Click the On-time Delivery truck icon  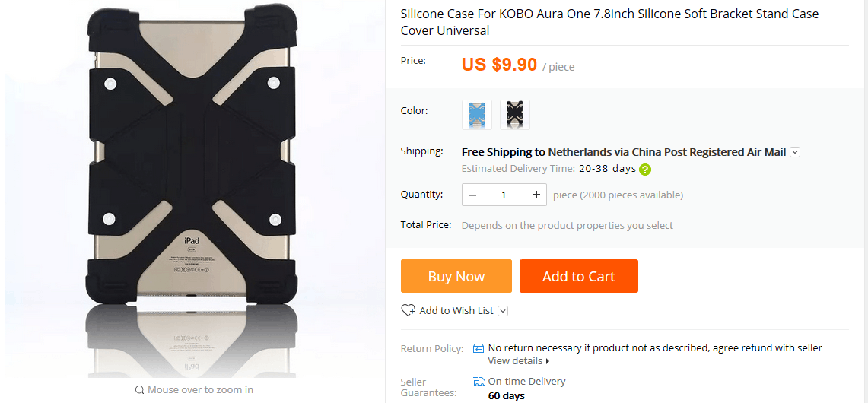tap(479, 382)
